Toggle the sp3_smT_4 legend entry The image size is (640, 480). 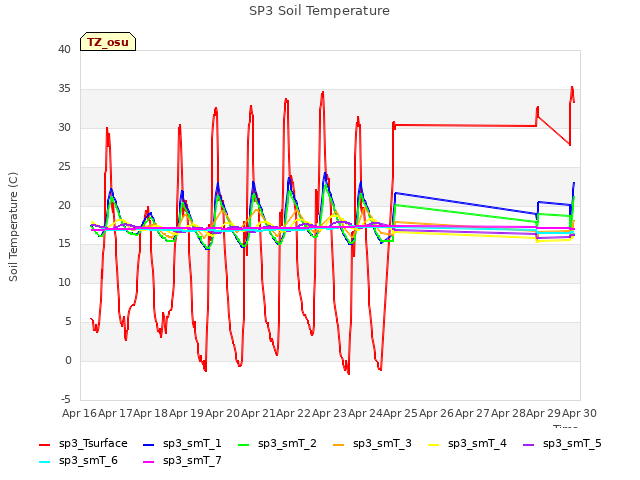click(x=467, y=444)
